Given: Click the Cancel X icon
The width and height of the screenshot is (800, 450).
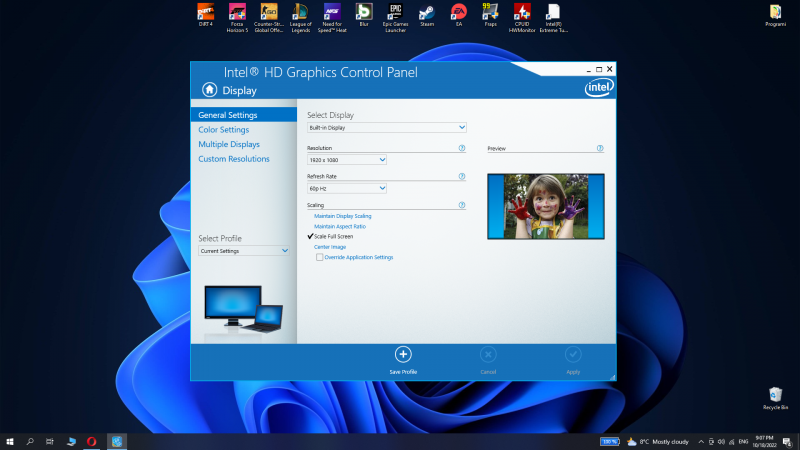Looking at the screenshot, I should coord(488,354).
